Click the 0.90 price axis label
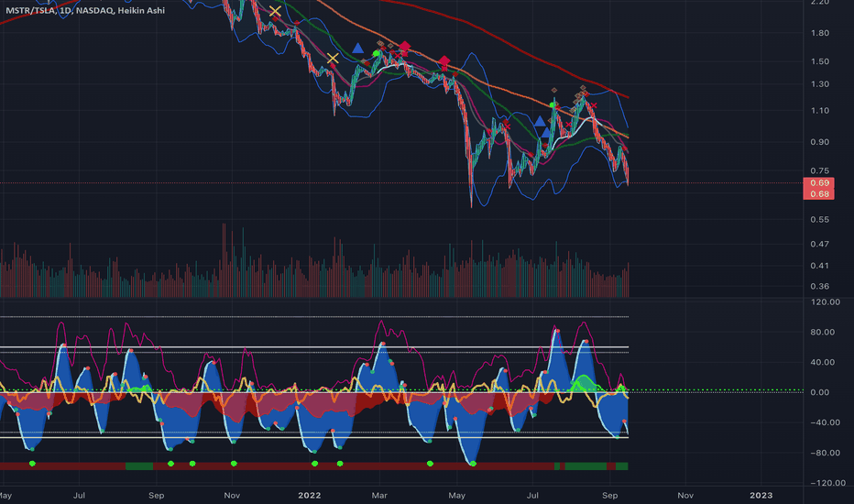 [820, 142]
